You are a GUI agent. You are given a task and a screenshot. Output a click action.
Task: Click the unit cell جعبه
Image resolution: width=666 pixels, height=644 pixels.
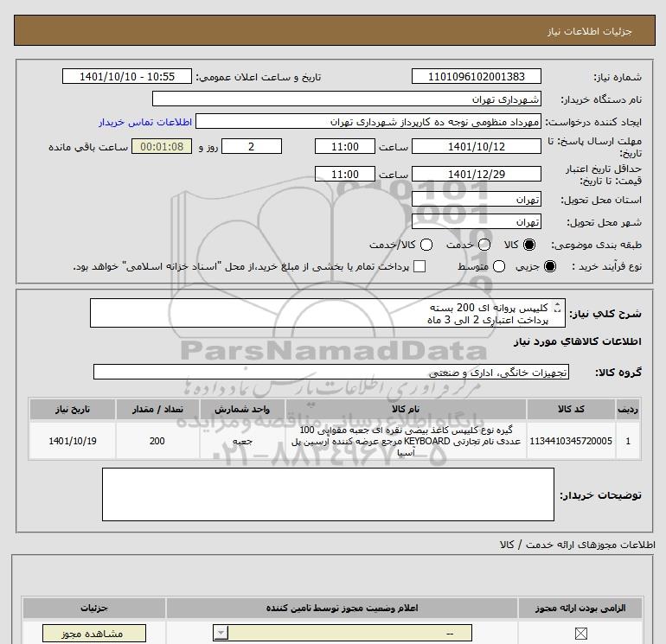(x=242, y=441)
